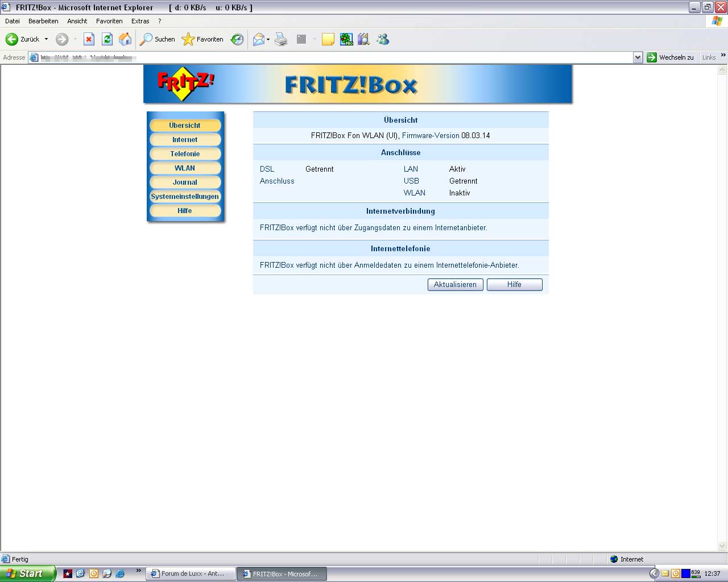Expand the Mail icon dropdown arrow
This screenshot has width=728, height=582.
(268, 39)
